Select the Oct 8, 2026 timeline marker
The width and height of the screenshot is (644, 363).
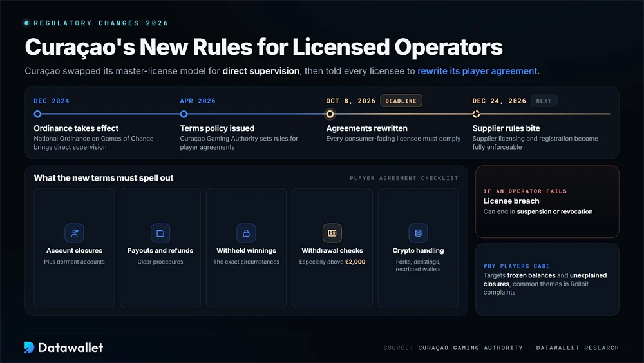330,114
